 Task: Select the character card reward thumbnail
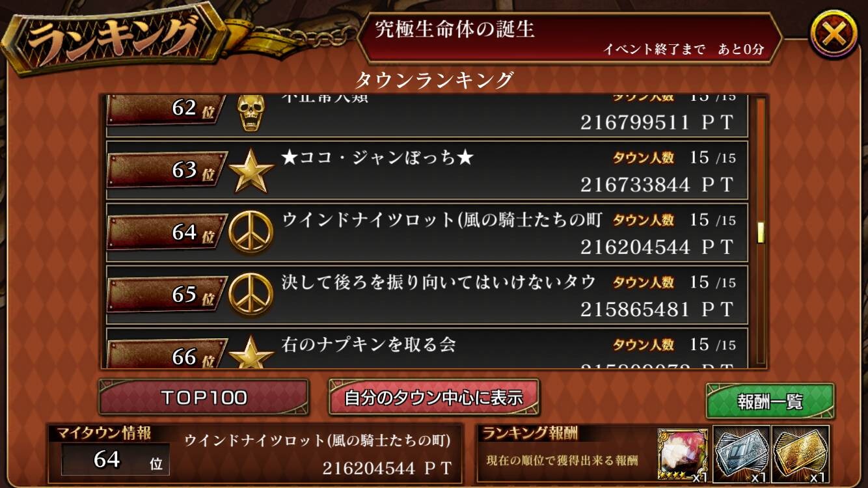(683, 455)
